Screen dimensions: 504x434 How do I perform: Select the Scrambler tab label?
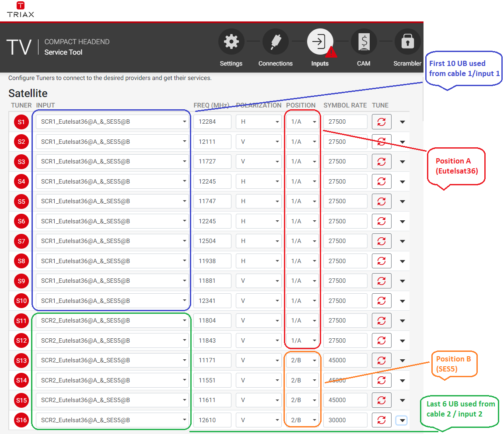(x=407, y=63)
